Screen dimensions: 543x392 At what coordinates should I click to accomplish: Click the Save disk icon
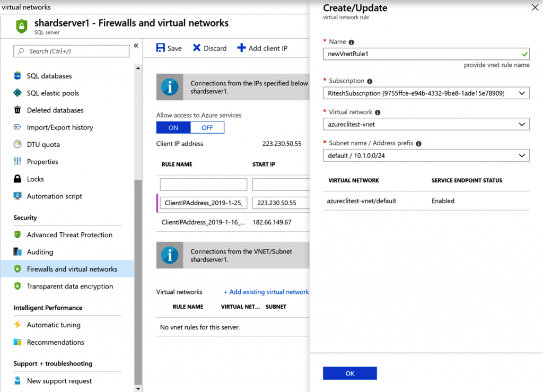(x=161, y=48)
